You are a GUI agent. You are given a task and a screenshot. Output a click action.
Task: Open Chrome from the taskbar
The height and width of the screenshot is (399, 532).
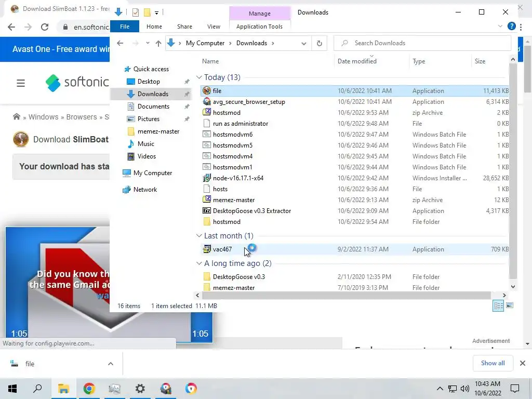89,389
